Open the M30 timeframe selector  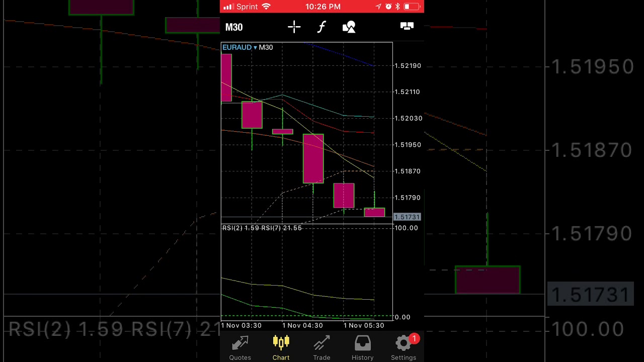point(234,27)
